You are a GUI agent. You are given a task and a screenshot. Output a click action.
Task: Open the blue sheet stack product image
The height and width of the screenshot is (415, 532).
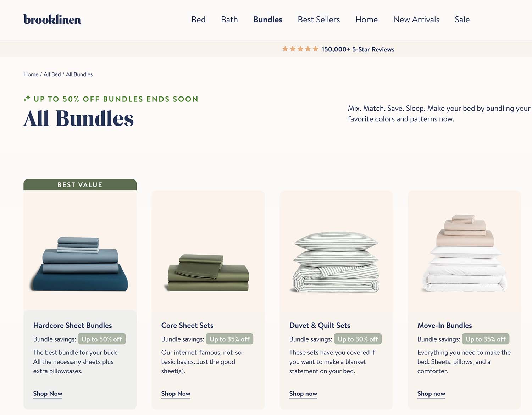[x=80, y=264]
